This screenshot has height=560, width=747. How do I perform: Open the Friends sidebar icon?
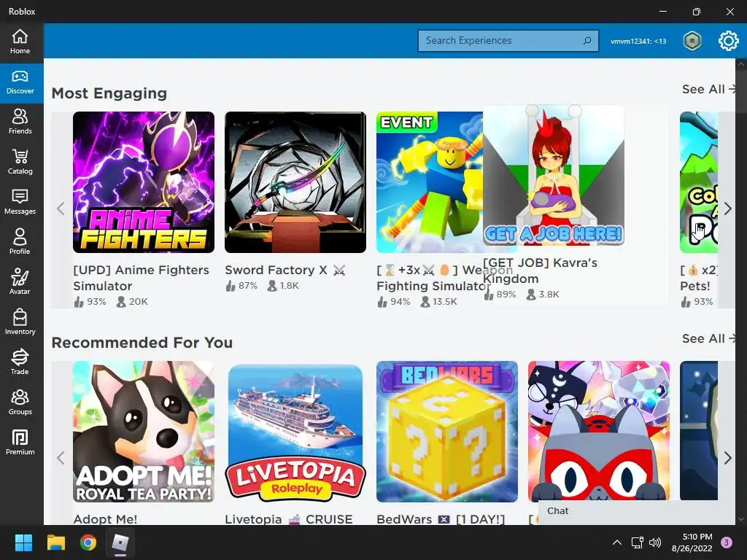[x=20, y=122]
